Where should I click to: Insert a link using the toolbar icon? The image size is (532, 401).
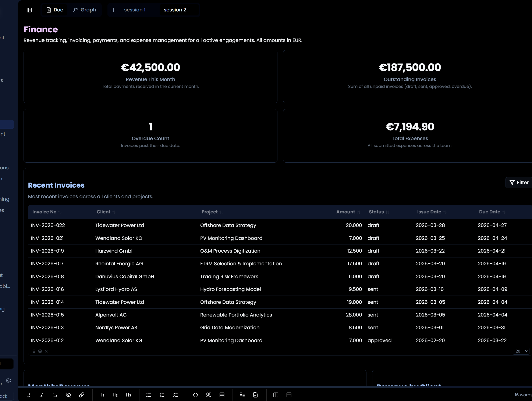(x=82, y=395)
